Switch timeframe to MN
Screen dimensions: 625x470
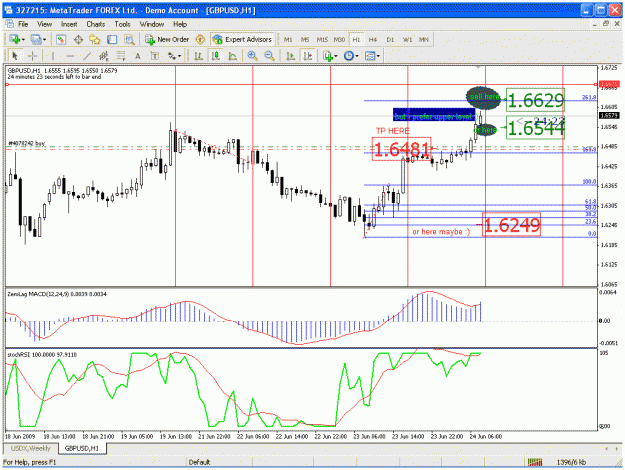tap(424, 39)
